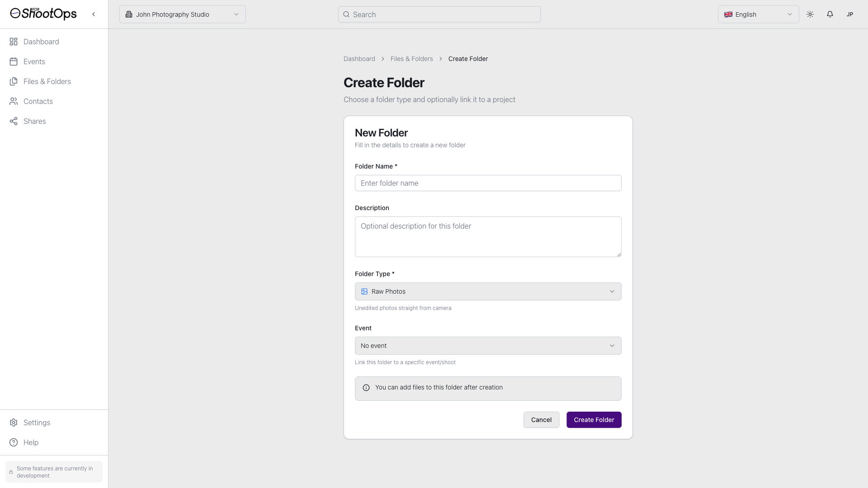This screenshot has width=868, height=488.
Task: Click the Create Folder submit button
Action: (594, 420)
